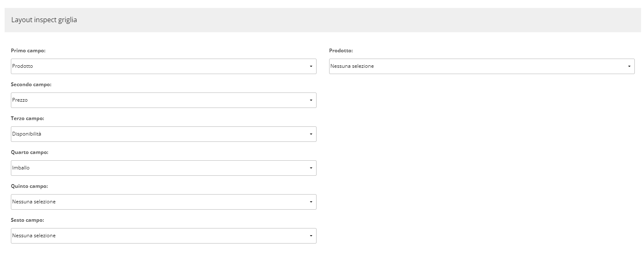Open the Secondo campo dropdown showing Prezzo

click(x=164, y=100)
